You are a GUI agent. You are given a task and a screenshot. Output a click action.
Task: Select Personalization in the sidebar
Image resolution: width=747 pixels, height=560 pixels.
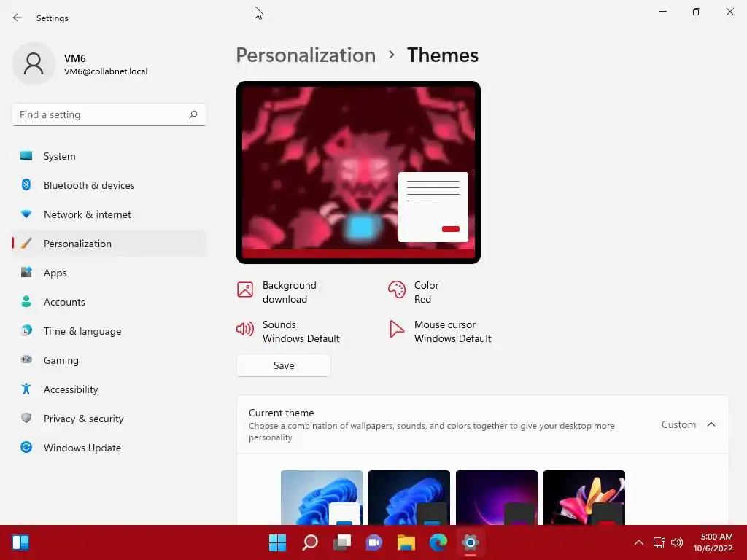point(109,244)
